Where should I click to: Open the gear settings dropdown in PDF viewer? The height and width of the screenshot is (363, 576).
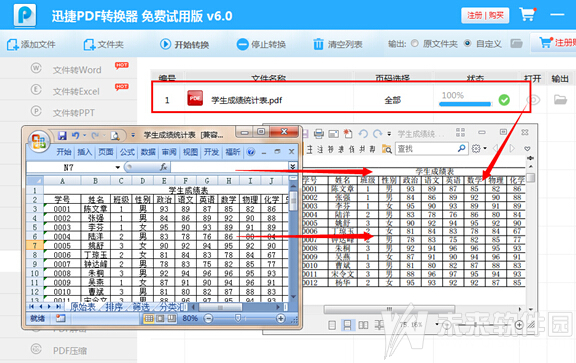[x=478, y=149]
